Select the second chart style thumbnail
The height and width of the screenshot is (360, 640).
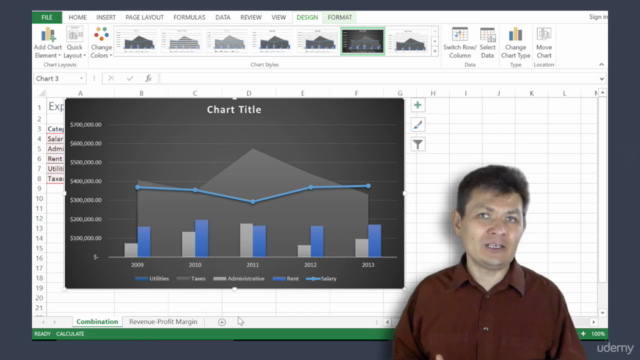tap(182, 41)
